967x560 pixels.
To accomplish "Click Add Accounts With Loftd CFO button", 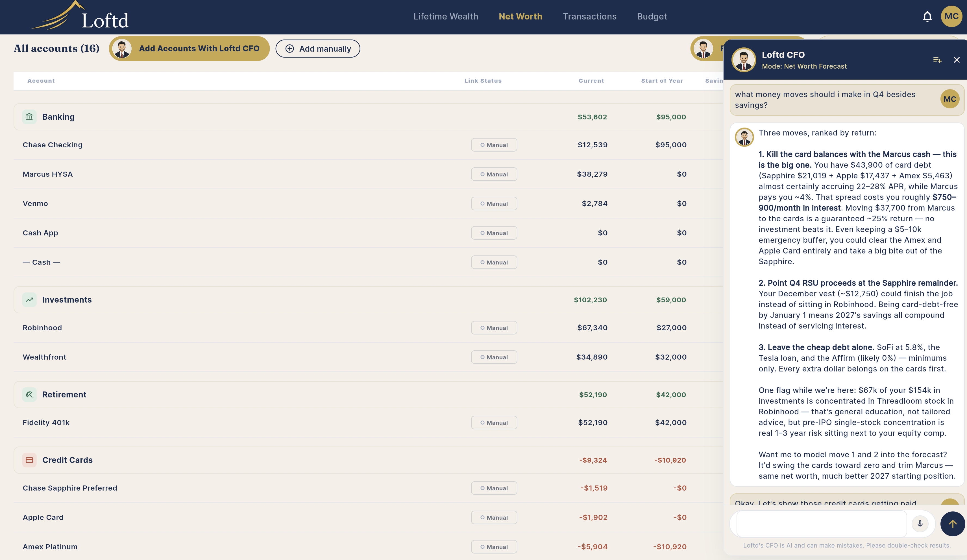I will (189, 49).
